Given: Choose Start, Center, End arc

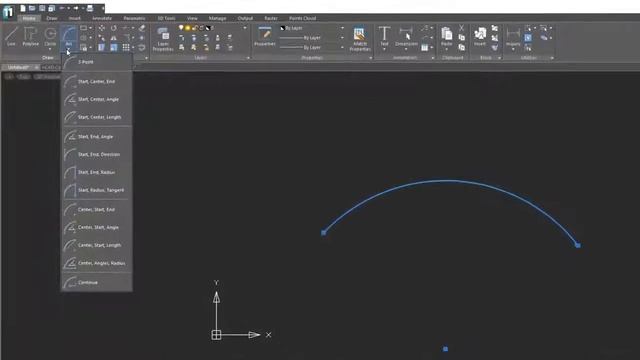Looking at the screenshot, I should pyautogui.click(x=97, y=82).
